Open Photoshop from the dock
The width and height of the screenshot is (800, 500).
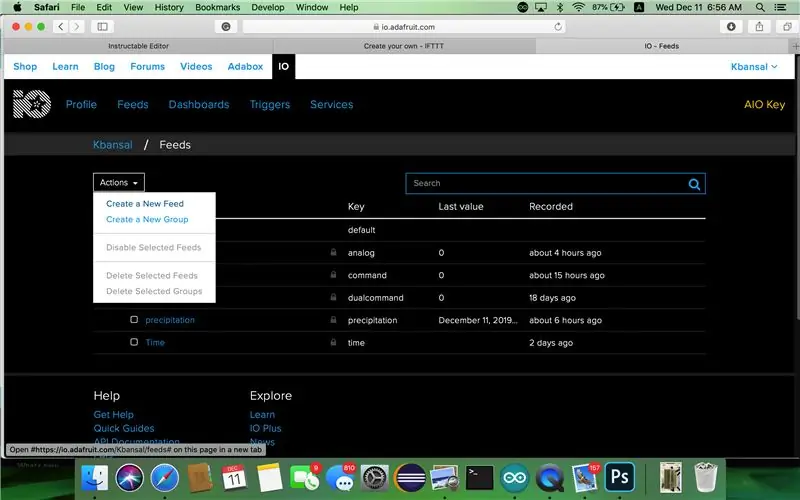(x=620, y=477)
